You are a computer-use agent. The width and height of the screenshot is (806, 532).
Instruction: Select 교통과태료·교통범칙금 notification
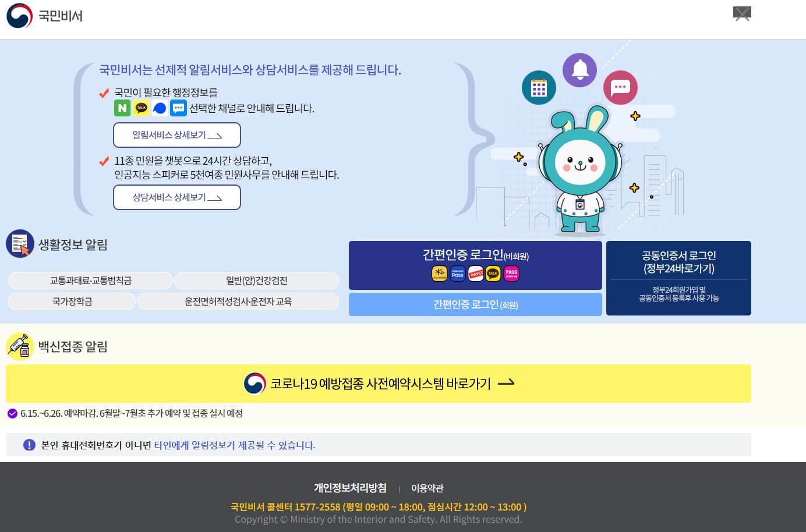[x=90, y=281]
